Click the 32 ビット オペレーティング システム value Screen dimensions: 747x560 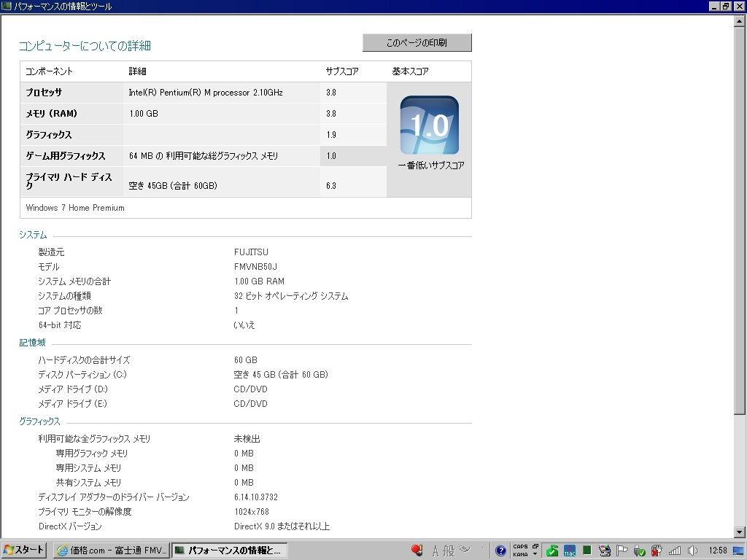click(291, 296)
